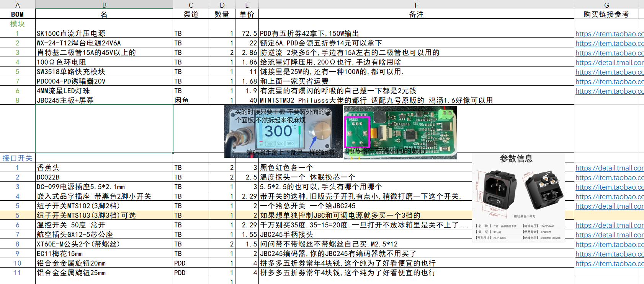The image size is (644, 284).
Task: Open the purchase link for 4MM流星LED灯珠
Action: pos(610,91)
